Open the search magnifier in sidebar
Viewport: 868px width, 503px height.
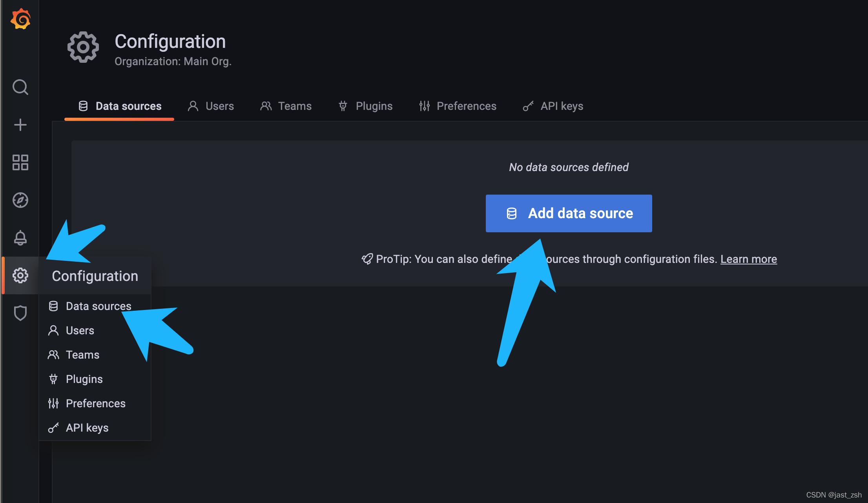pos(20,87)
